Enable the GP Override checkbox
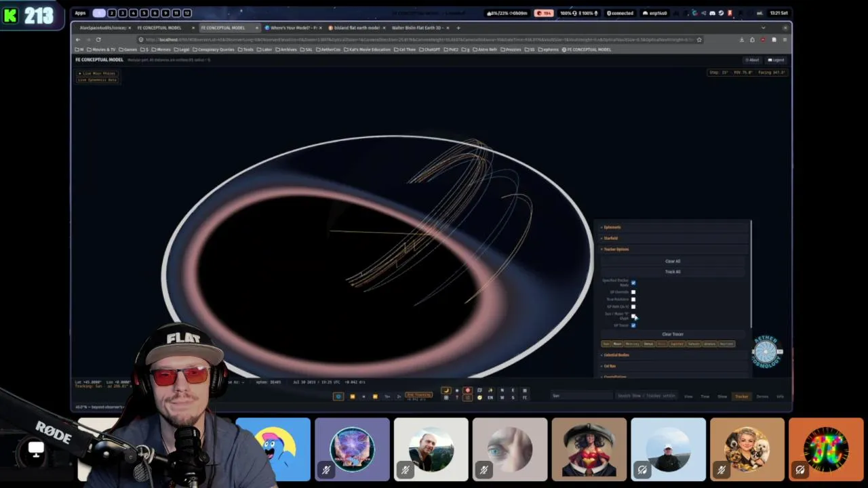Viewport: 868px width, 488px height. pyautogui.click(x=633, y=292)
